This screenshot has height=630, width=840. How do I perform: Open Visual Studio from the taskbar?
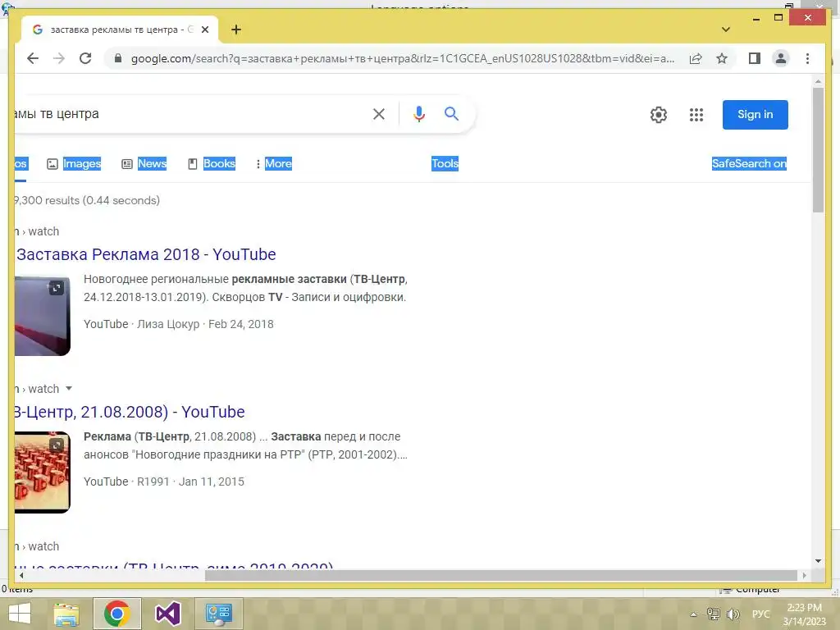pos(167,614)
